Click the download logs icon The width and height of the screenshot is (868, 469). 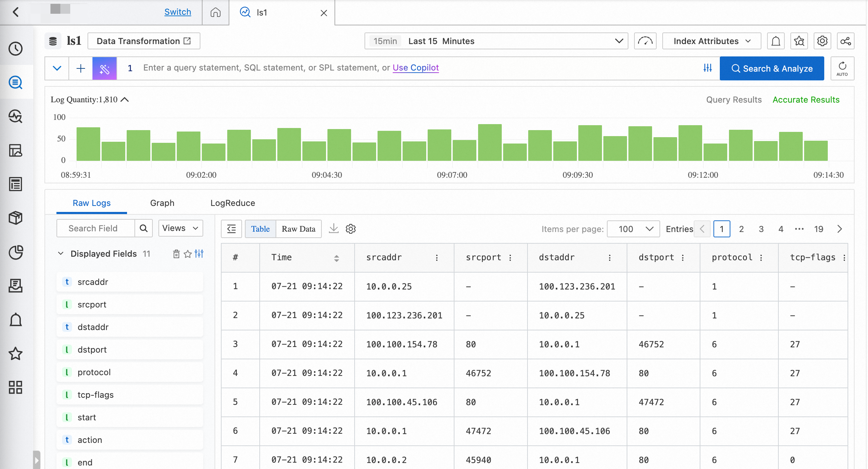click(x=333, y=229)
